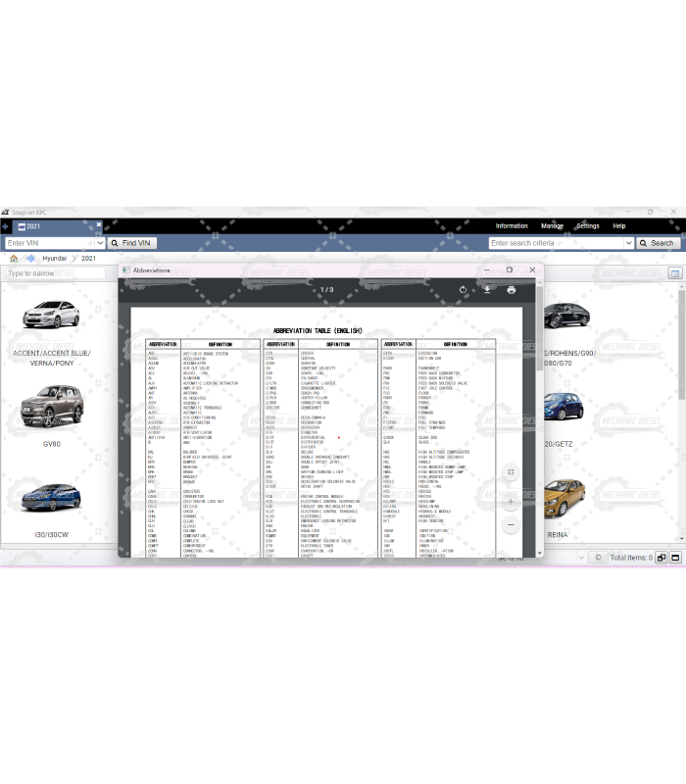
Task: Click the Search button
Action: 658,243
